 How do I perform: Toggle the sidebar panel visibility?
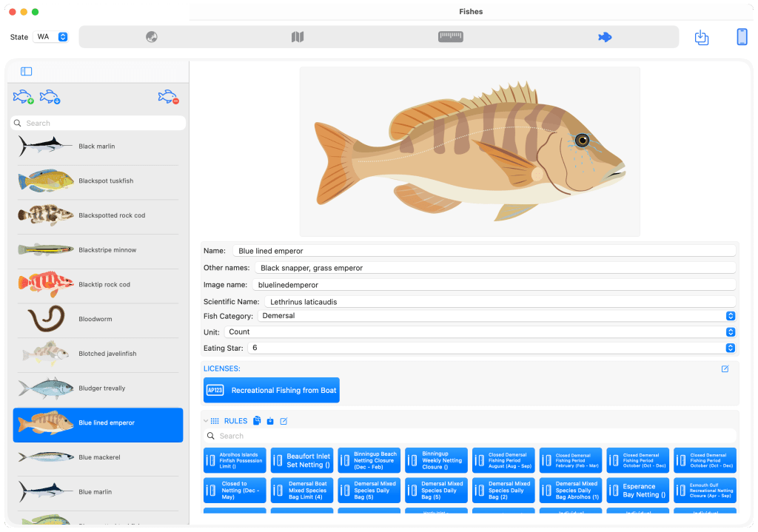coord(26,72)
